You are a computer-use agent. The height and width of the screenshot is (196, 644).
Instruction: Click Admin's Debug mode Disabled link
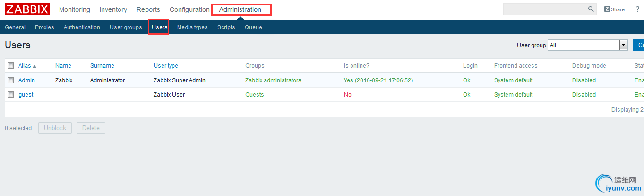584,80
